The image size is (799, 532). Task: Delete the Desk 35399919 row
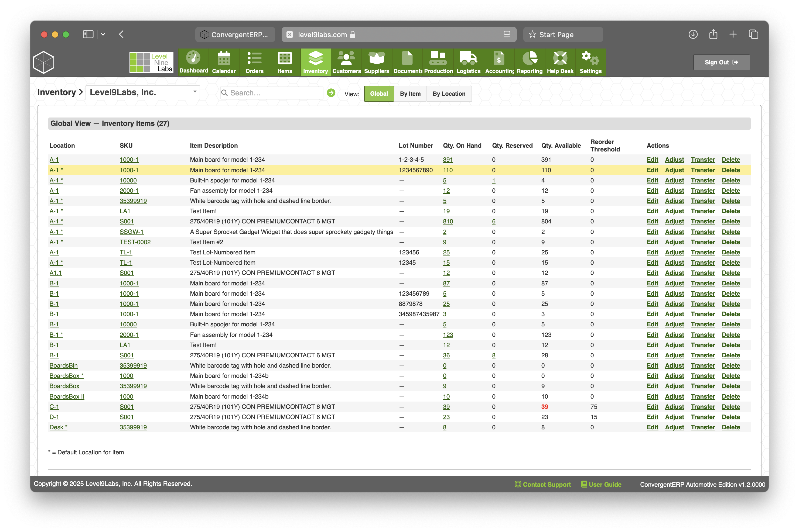pyautogui.click(x=731, y=427)
